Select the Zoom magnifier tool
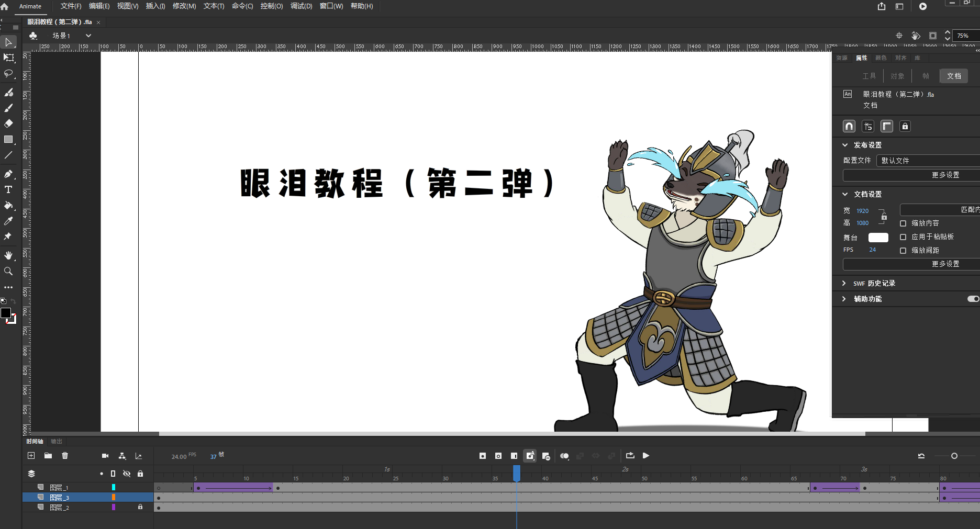980x529 pixels. 8,271
